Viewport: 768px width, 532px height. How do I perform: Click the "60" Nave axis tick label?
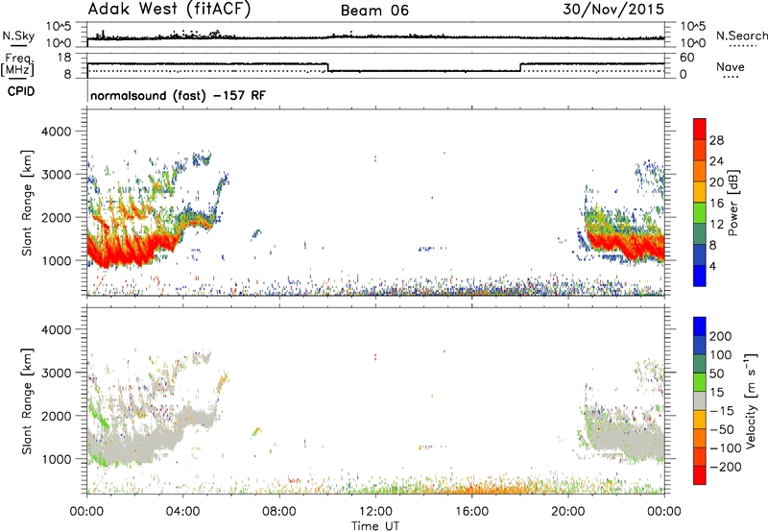point(686,58)
